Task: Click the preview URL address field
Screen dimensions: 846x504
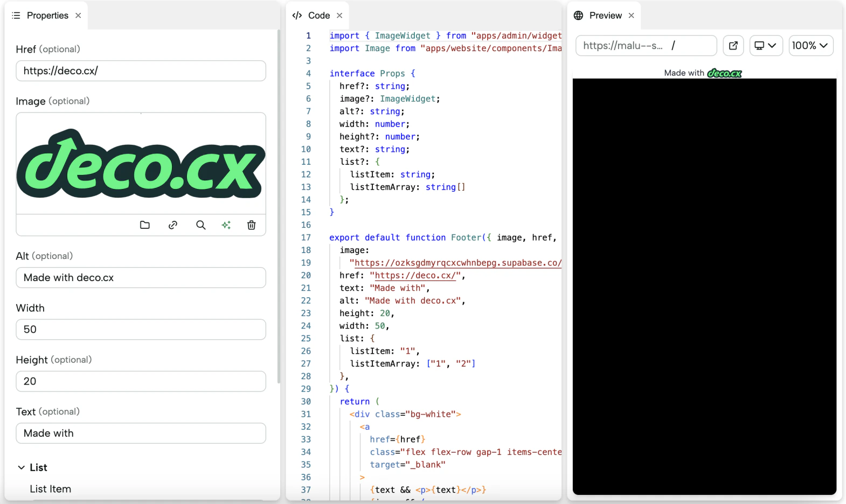Action: [646, 46]
